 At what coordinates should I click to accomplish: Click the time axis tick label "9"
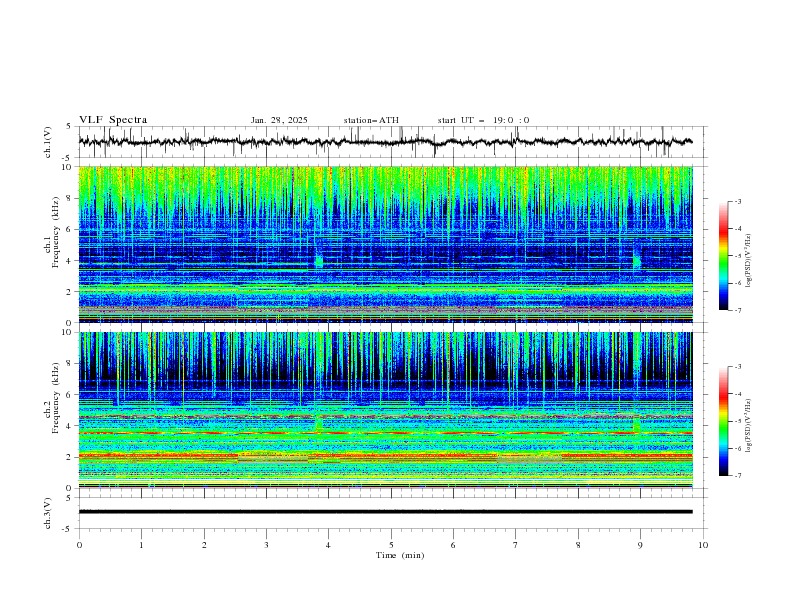640,545
